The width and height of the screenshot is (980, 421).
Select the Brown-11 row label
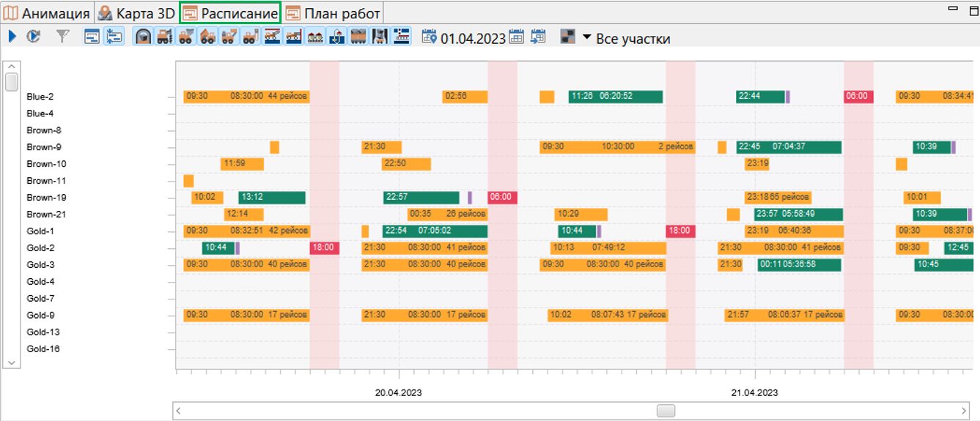coord(46,181)
